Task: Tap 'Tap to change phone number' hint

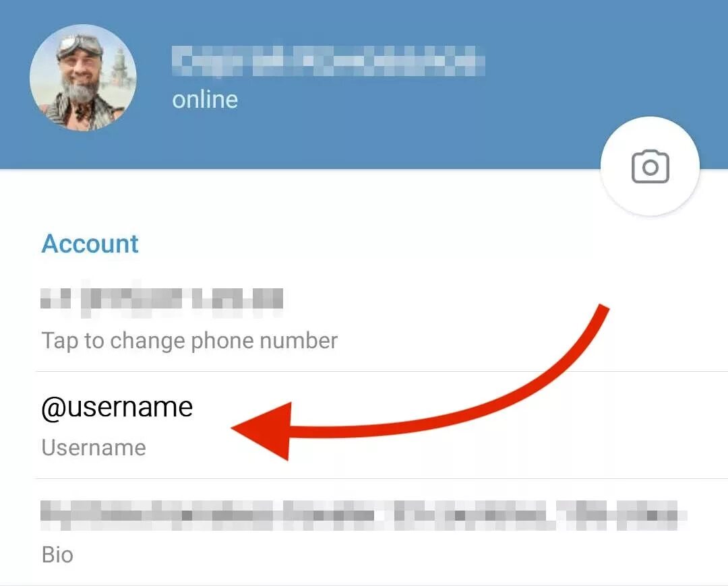Action: pos(189,341)
